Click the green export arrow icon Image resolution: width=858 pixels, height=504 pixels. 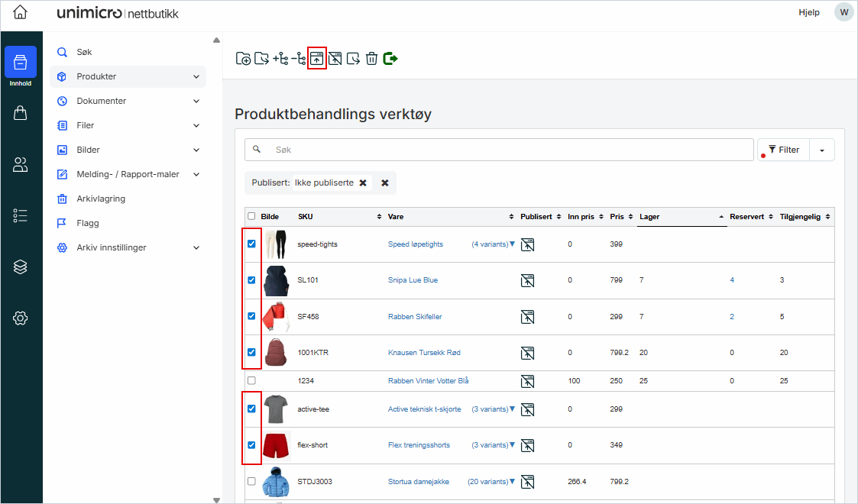(390, 58)
